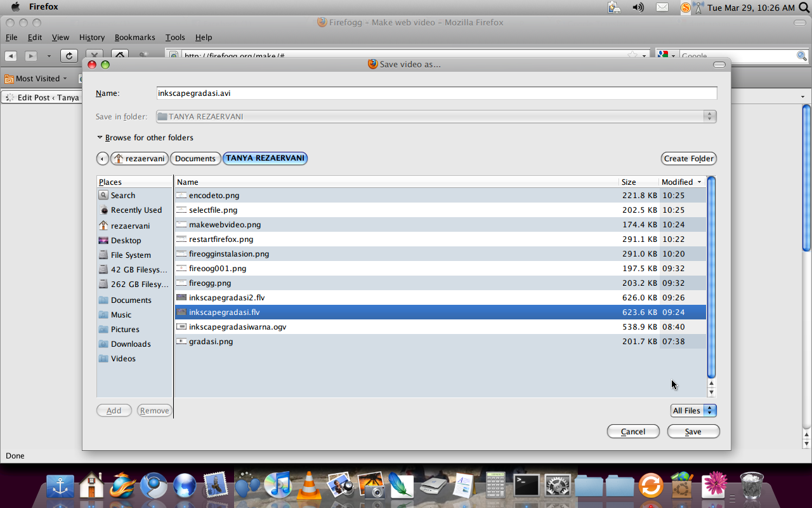
Task: Open Google search engine selector dropdown
Action: [666, 56]
